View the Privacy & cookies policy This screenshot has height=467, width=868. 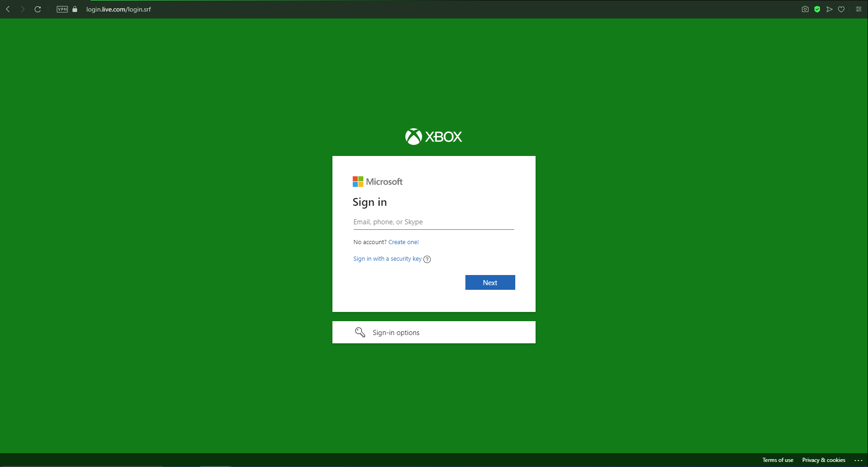(824, 460)
